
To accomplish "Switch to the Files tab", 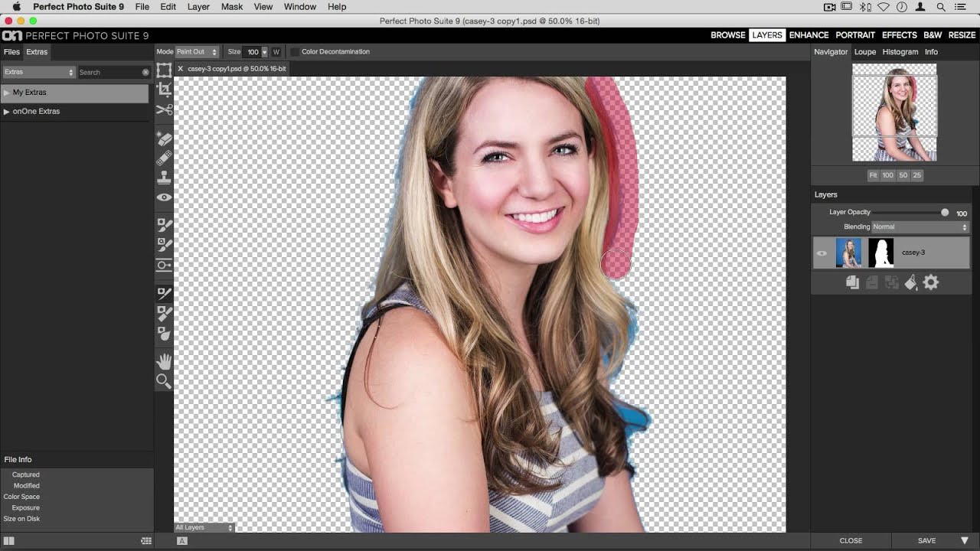I will 11,52.
